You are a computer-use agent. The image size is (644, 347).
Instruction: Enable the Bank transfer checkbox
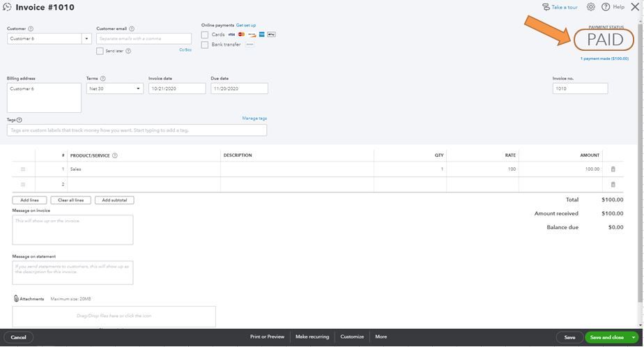(x=204, y=45)
